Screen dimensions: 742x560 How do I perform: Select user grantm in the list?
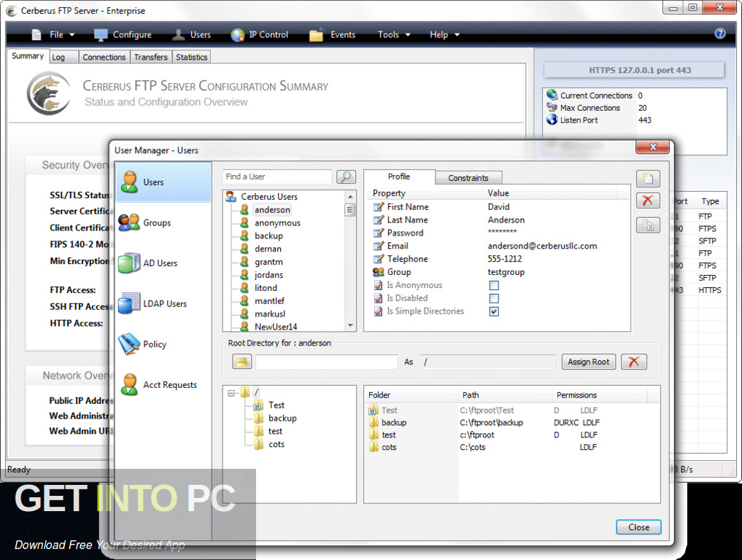pyautogui.click(x=268, y=262)
